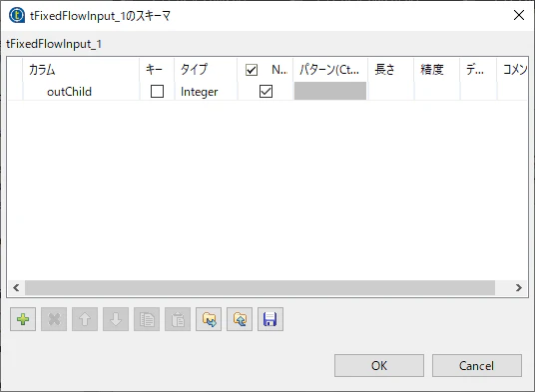Click the 精度 cell for outChild
The width and height of the screenshot is (535, 392).
(x=437, y=92)
